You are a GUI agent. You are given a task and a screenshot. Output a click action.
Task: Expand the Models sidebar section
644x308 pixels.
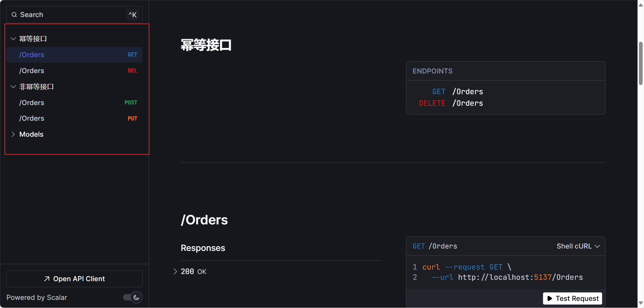coord(13,134)
